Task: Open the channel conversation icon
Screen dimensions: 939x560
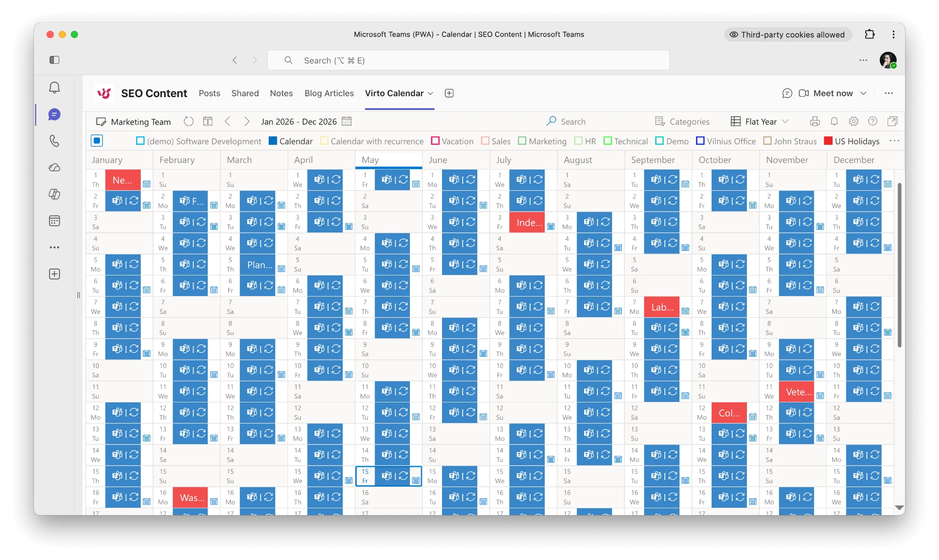Action: 787,93
